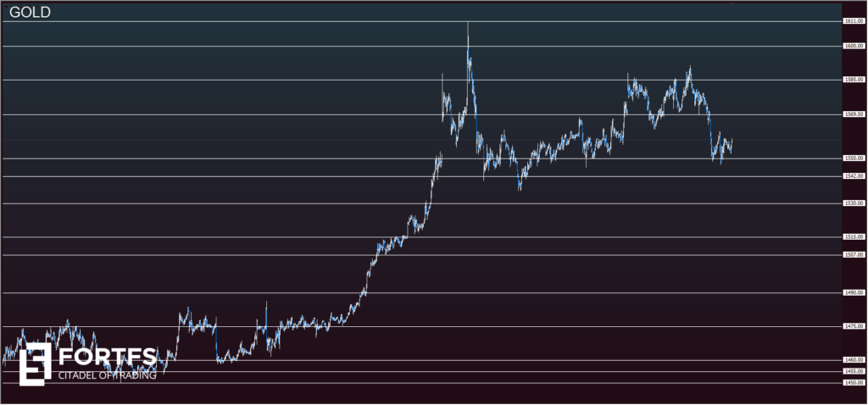Click the 1450.00 price level label
Screen dimensions: 868x405
coord(853,383)
